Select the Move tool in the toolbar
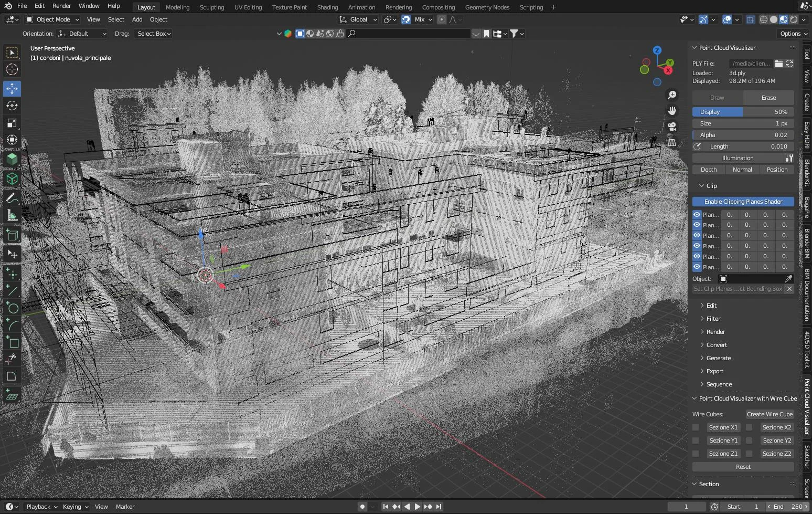Screen dimensions: 812x514 12,89
